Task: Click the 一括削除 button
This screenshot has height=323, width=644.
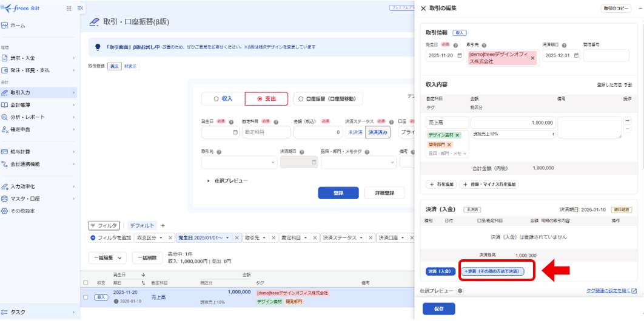Action: [x=147, y=258]
